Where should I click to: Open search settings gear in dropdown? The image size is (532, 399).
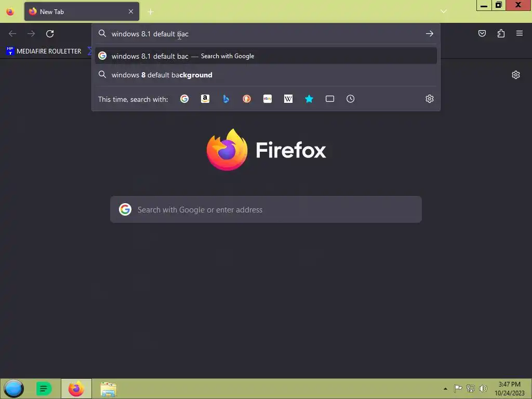[x=430, y=99]
